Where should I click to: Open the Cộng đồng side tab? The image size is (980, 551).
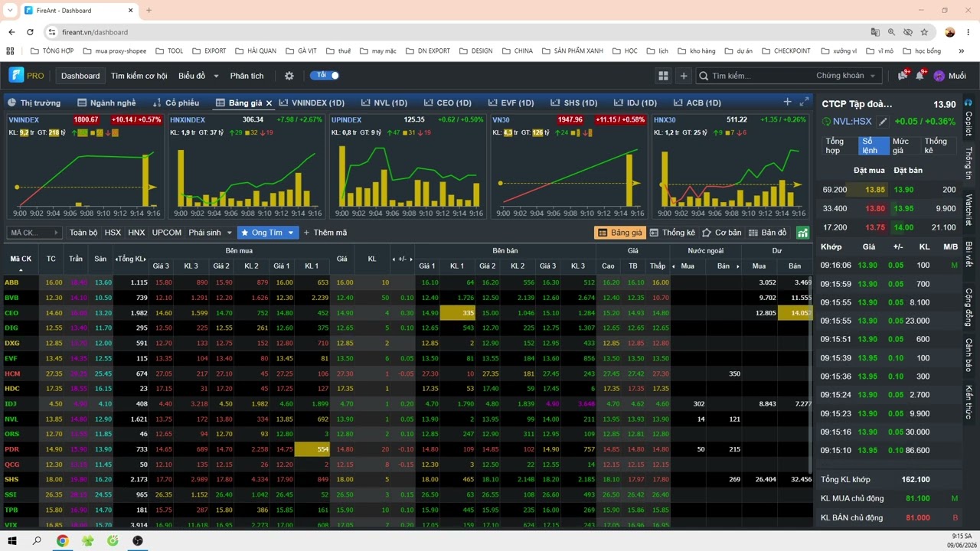(x=969, y=307)
